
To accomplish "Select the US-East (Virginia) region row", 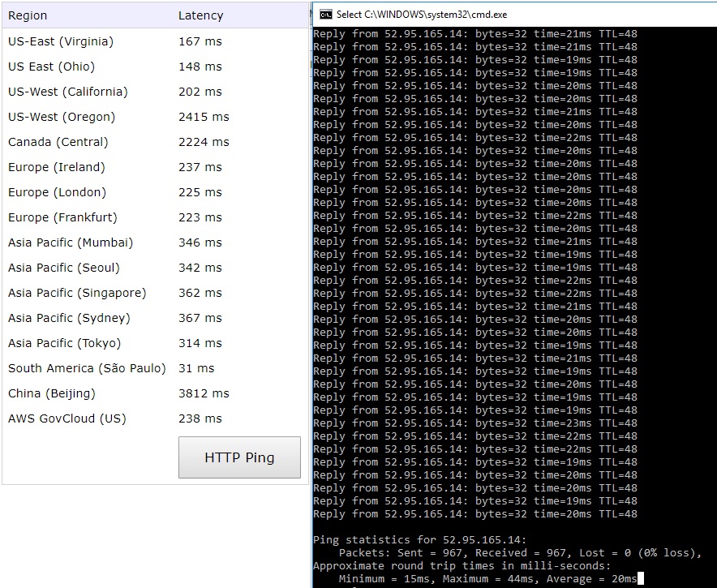I will (61, 41).
